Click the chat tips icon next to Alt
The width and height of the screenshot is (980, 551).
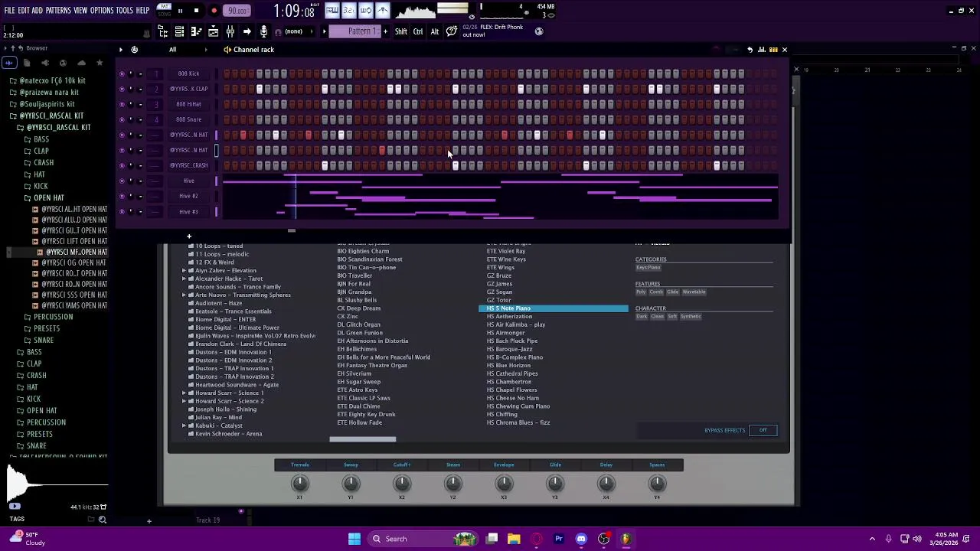pos(452,31)
